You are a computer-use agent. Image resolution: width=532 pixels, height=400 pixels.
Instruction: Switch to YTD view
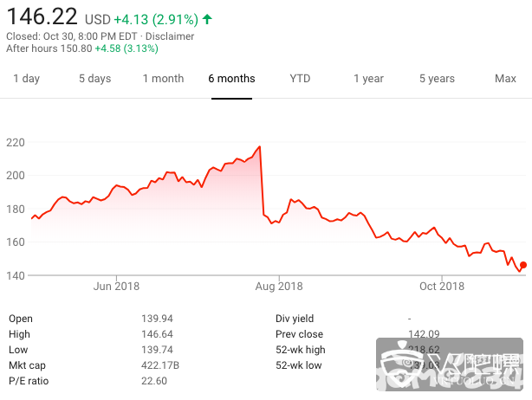[x=300, y=79]
